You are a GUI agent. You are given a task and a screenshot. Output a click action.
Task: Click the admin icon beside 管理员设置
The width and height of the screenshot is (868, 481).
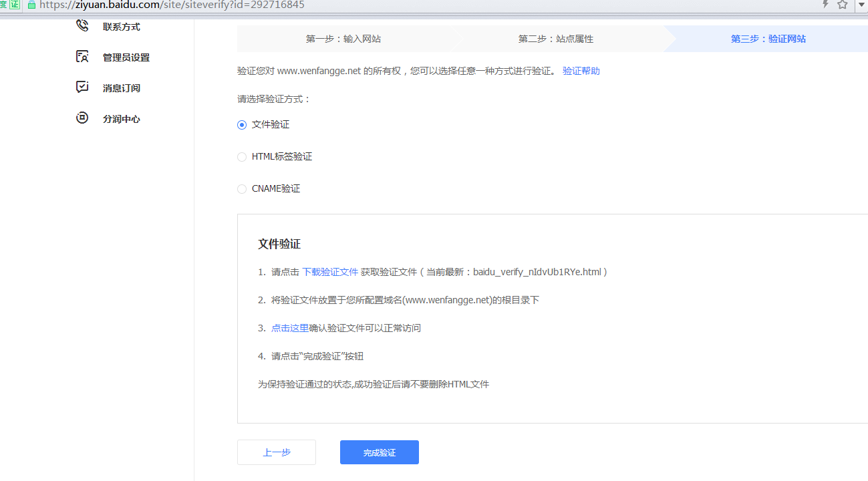(82, 57)
